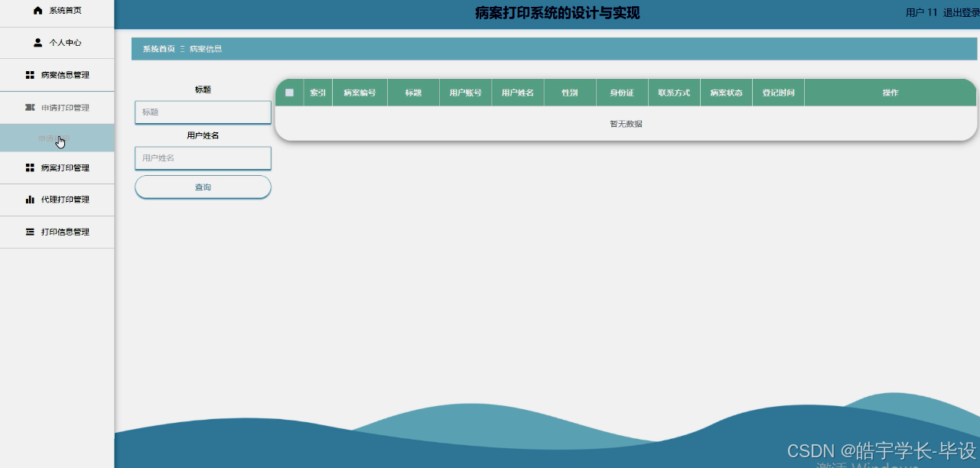Click the list icon beside 打印信息管理
980x468 pixels.
click(30, 232)
